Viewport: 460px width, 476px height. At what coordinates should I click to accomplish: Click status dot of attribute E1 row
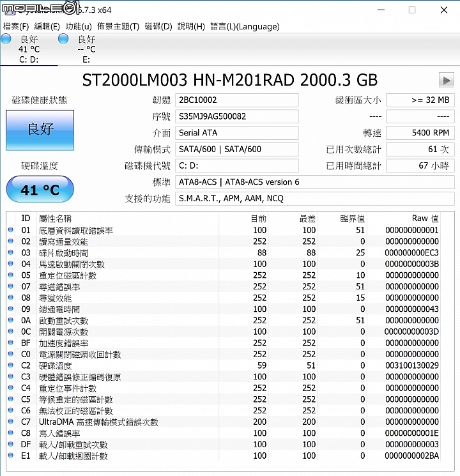(11, 455)
